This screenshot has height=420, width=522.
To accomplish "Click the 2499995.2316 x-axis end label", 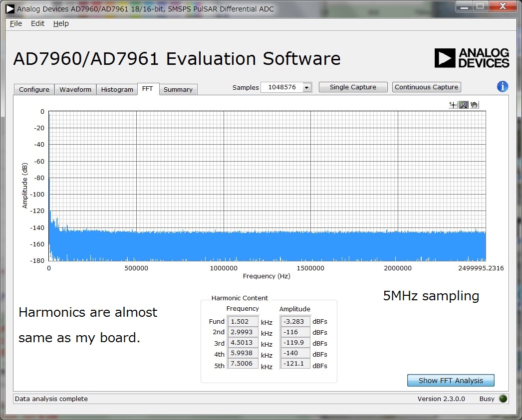I will pyautogui.click(x=481, y=268).
